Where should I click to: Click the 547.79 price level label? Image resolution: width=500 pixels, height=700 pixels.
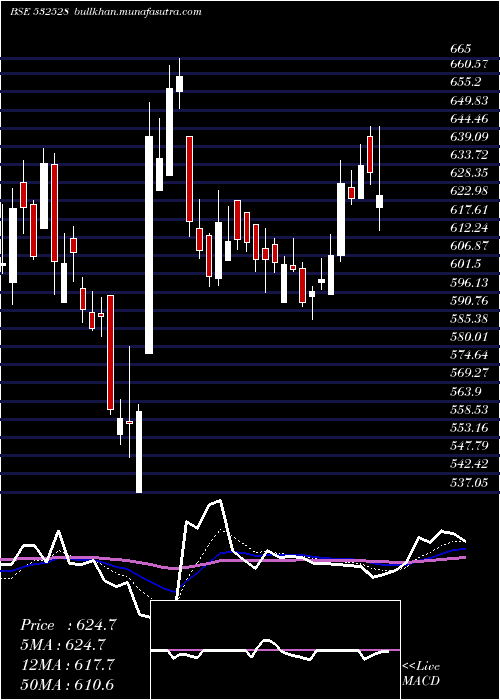click(469, 446)
